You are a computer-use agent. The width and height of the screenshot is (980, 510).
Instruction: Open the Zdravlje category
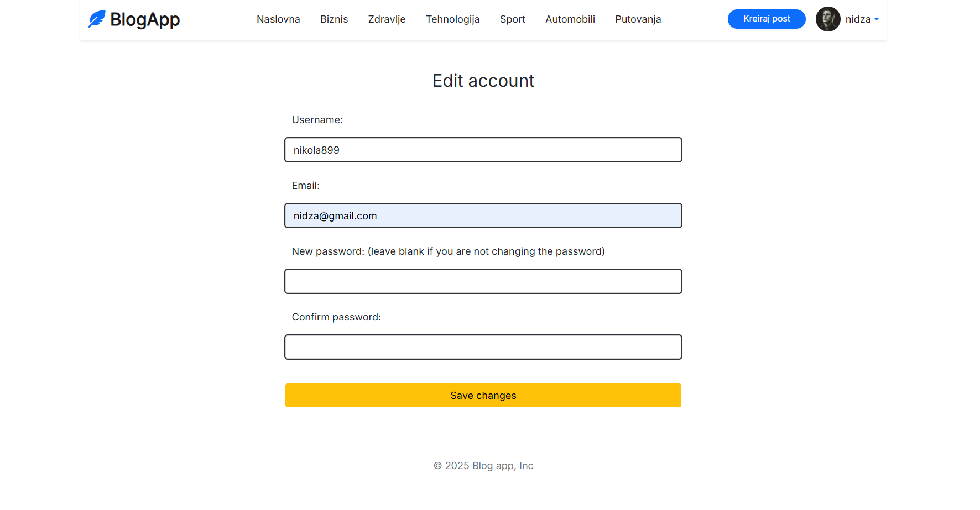tap(387, 19)
